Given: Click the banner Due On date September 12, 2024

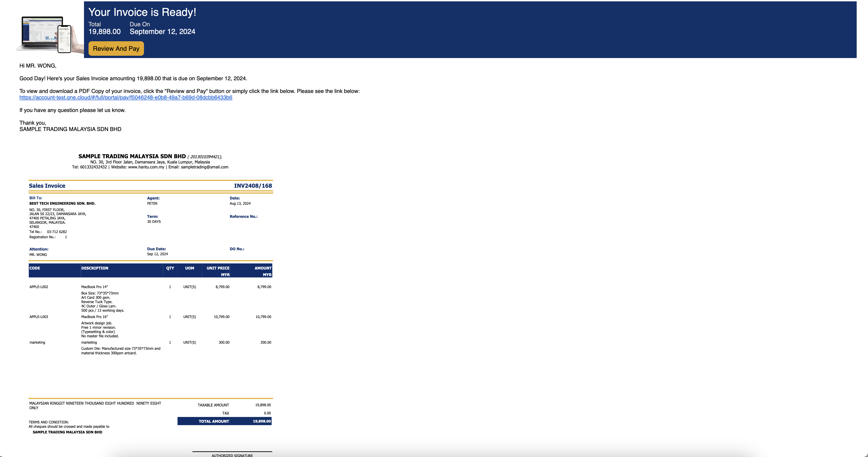Looking at the screenshot, I should coord(162,32).
